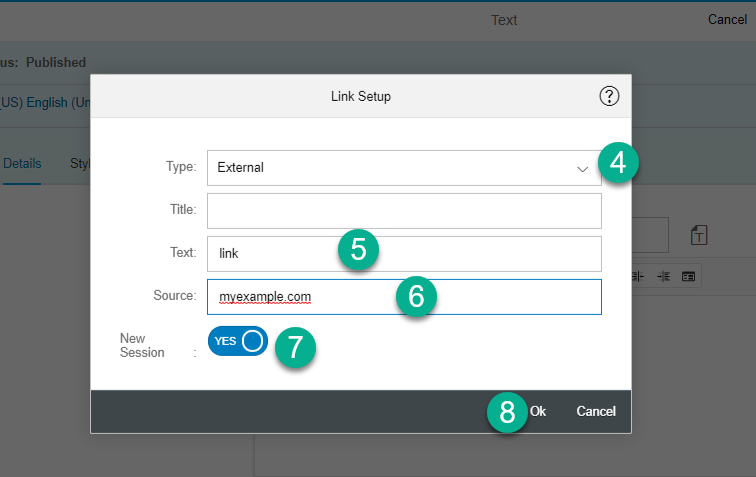Click the form layout icon in editor toolbar
The height and width of the screenshot is (477, 756).
click(688, 276)
